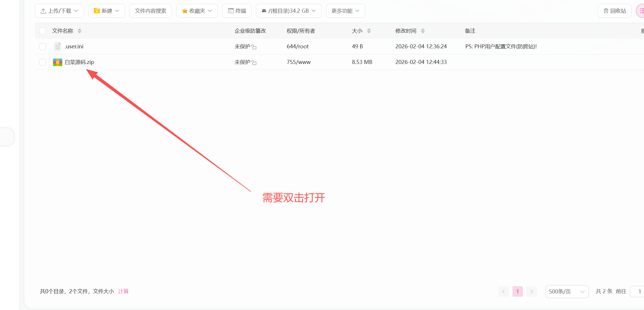The image size is (644, 310).
Task: Click the .user.ini document file icon
Action: [57, 47]
